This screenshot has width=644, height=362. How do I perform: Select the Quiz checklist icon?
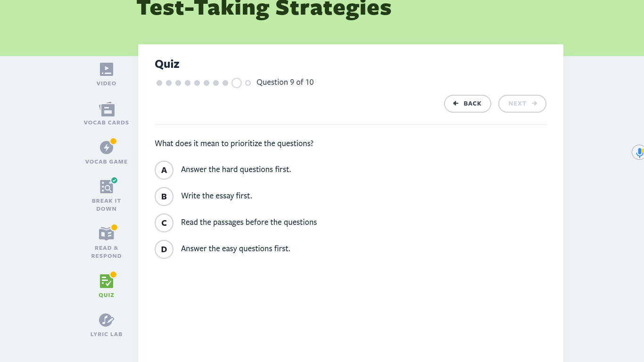point(107,281)
